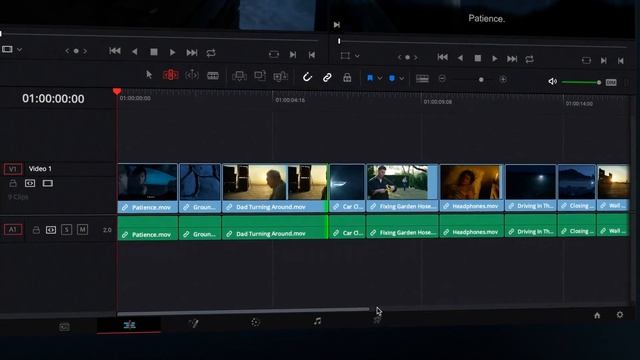Adjust the green volume slider
The width and height of the screenshot is (640, 360).
point(581,82)
